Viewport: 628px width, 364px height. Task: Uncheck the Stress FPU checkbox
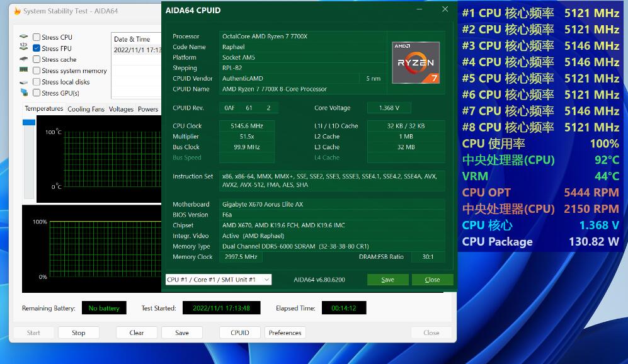tap(37, 48)
